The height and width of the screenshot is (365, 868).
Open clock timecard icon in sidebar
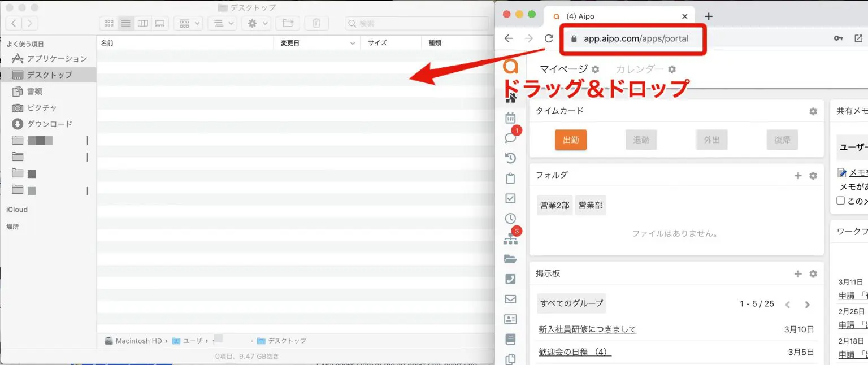click(x=510, y=219)
